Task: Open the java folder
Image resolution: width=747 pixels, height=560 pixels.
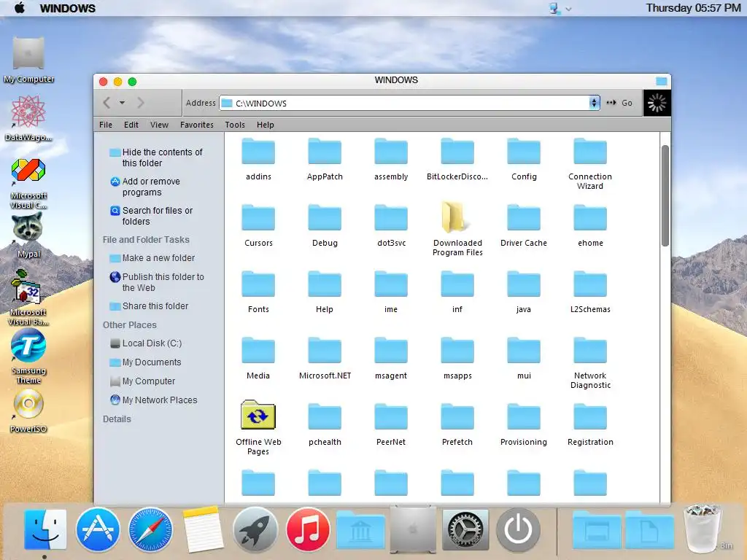Action: [524, 292]
